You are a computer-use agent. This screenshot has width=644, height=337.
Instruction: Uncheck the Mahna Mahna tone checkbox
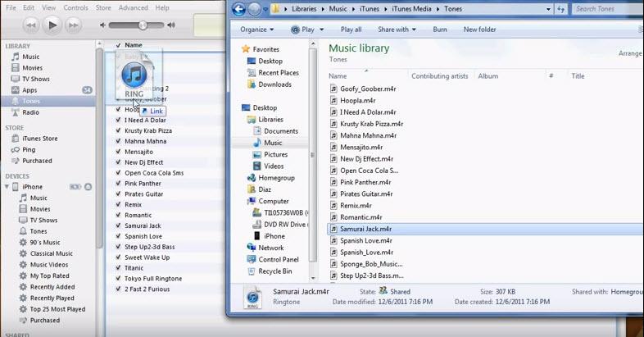point(118,141)
